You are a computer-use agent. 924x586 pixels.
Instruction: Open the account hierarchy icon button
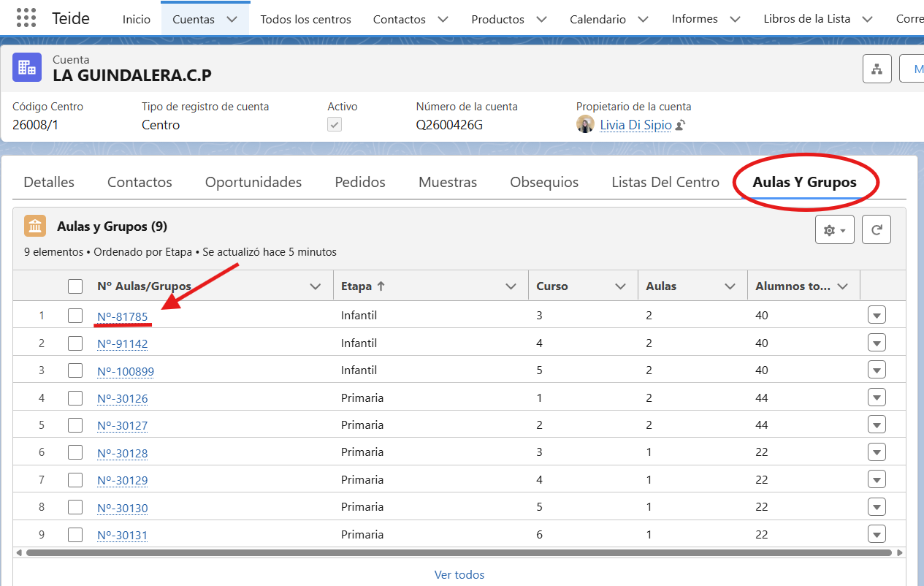point(877,69)
